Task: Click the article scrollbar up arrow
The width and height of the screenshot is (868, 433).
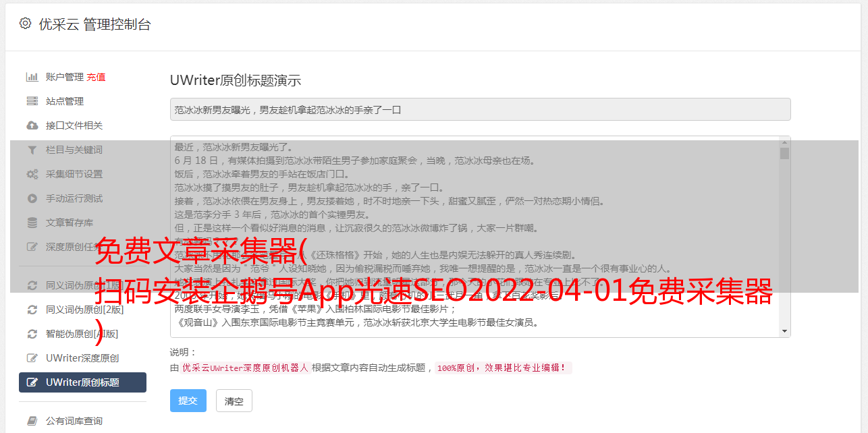Action: 784,142
